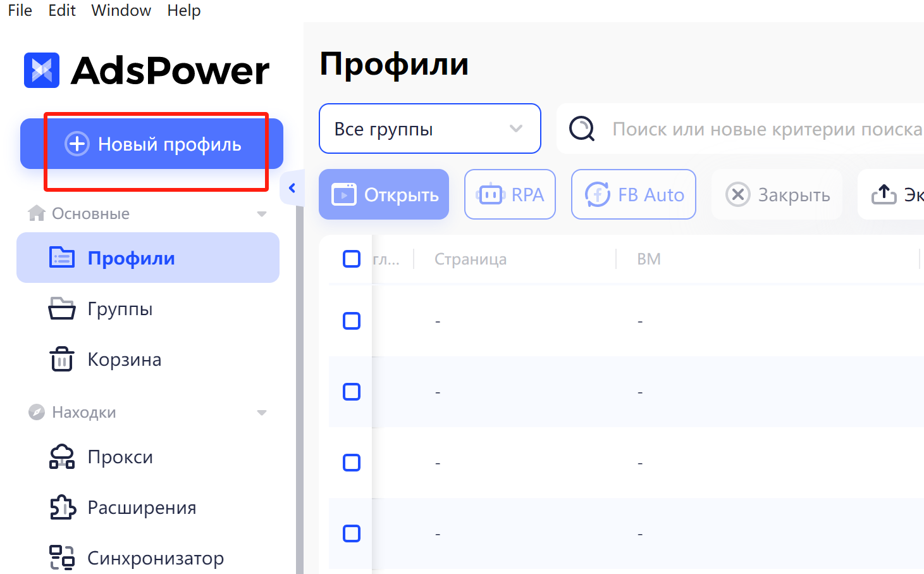
Task: Click the Новый профиль button
Action: (152, 144)
